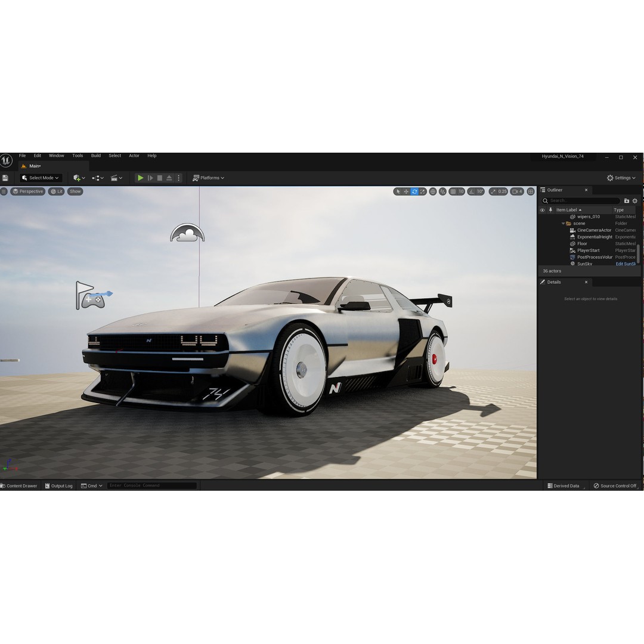The height and width of the screenshot is (644, 644).
Task: Open the Settings dropdown
Action: coord(621,178)
